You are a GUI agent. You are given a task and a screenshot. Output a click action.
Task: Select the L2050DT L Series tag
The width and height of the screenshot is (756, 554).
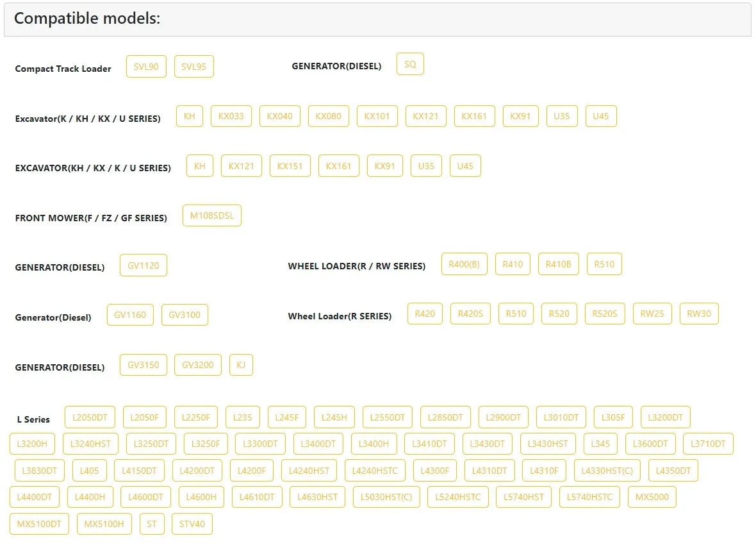pos(90,417)
